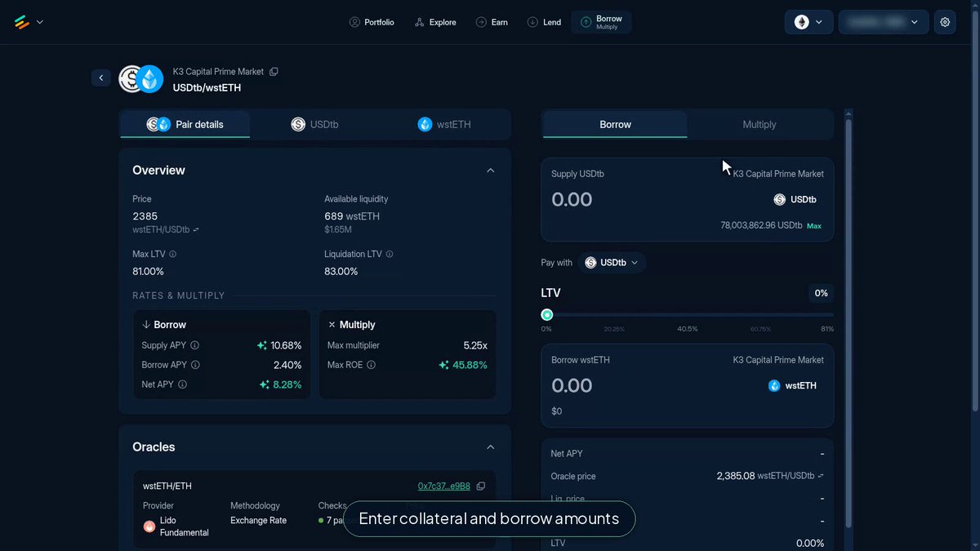
Task: Click the Exchange Rate methodology text
Action: 258,520
